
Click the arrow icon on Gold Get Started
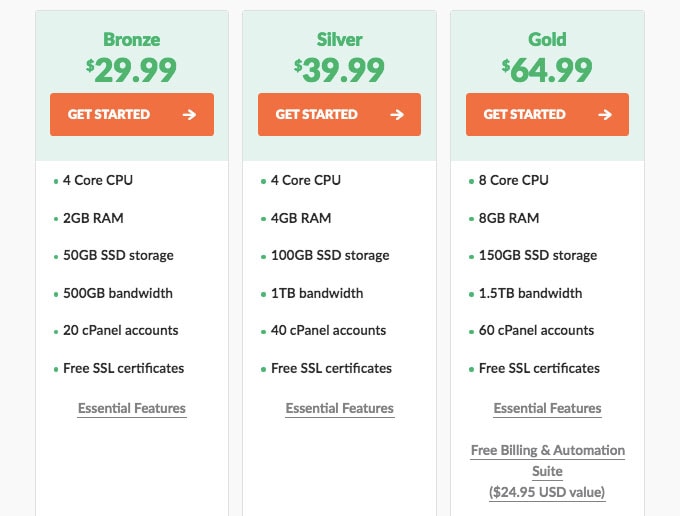[x=605, y=114]
